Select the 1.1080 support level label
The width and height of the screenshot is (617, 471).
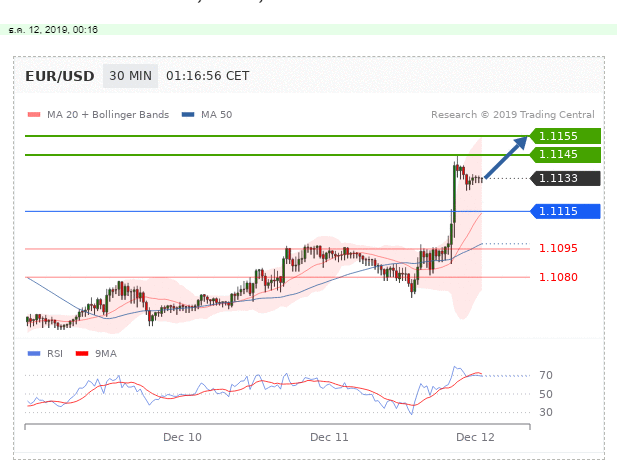[x=557, y=277]
